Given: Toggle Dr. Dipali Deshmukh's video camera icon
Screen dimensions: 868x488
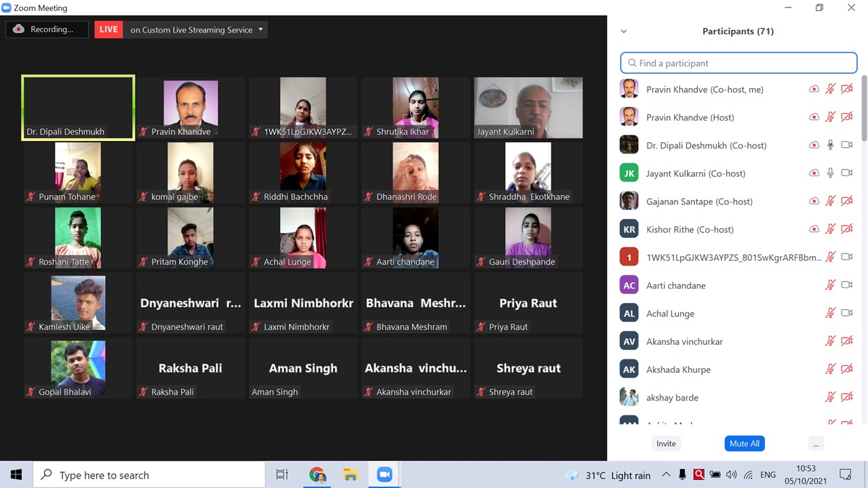Looking at the screenshot, I should 846,145.
